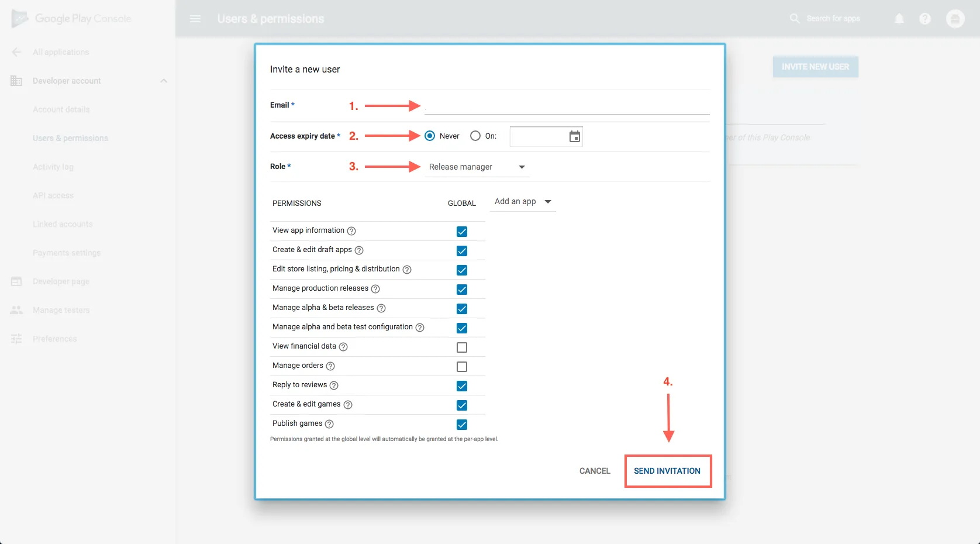This screenshot has width=980, height=544.
Task: Enable the View financial data checkbox
Action: (x=462, y=347)
